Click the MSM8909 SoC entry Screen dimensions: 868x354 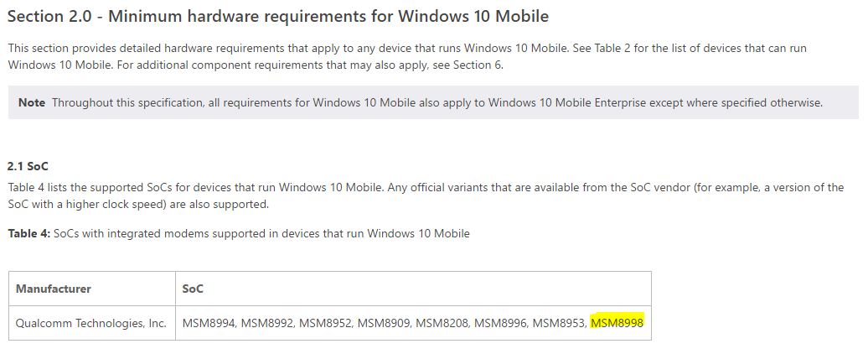(x=384, y=323)
